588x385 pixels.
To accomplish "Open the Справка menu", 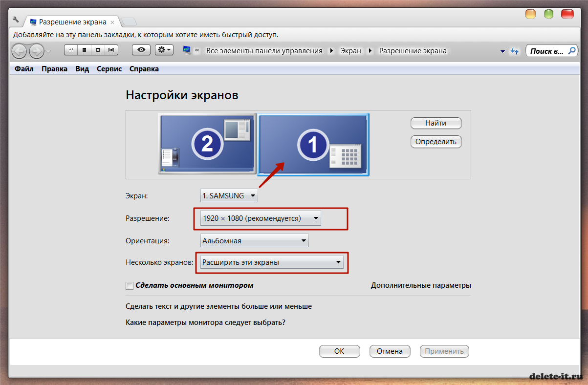I will point(144,69).
